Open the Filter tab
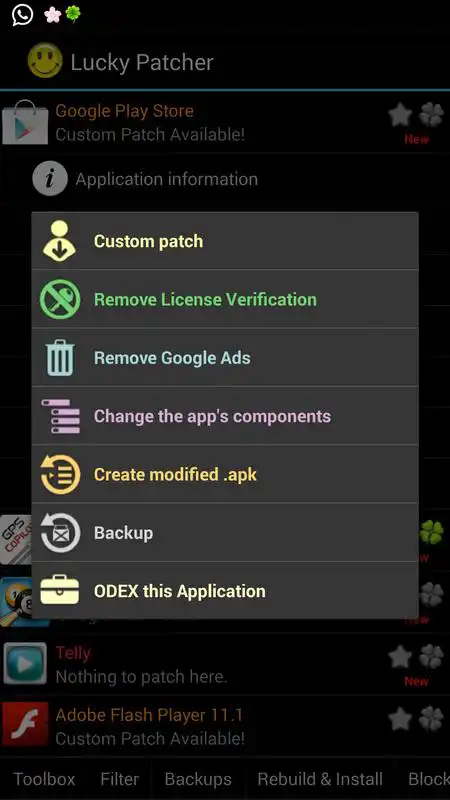The width and height of the screenshot is (450, 800). (119, 779)
